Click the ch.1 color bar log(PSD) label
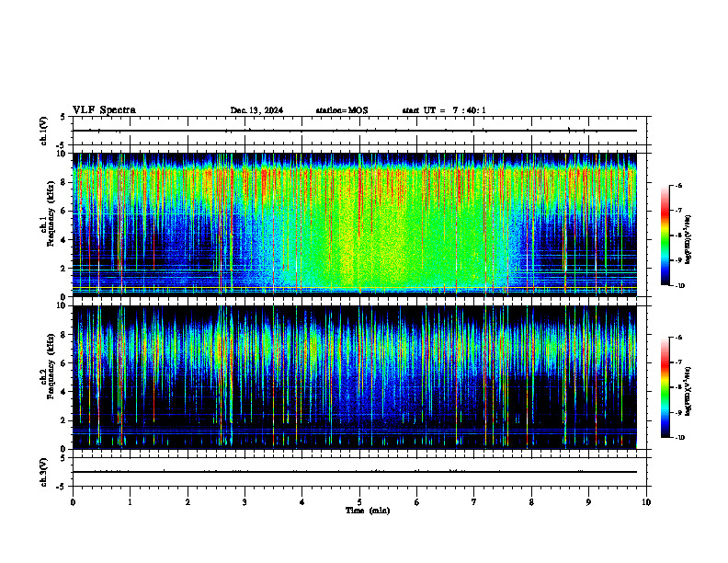This screenshot has width=728, height=563. coord(688,239)
